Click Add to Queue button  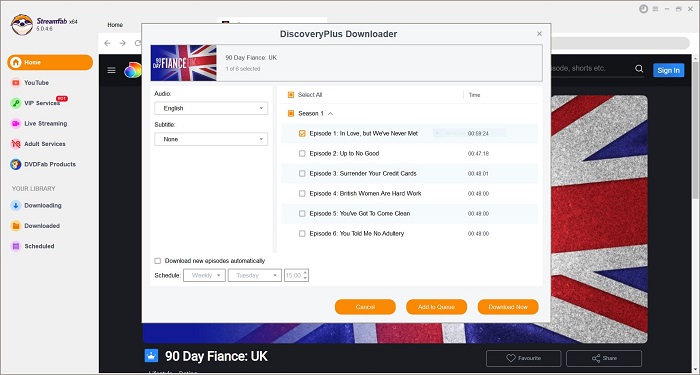click(436, 307)
